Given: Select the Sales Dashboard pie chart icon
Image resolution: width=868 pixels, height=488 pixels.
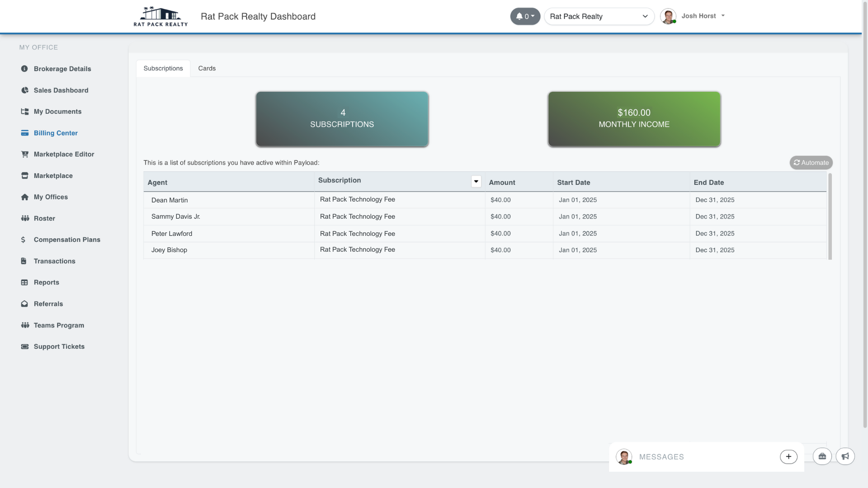Looking at the screenshot, I should [24, 90].
